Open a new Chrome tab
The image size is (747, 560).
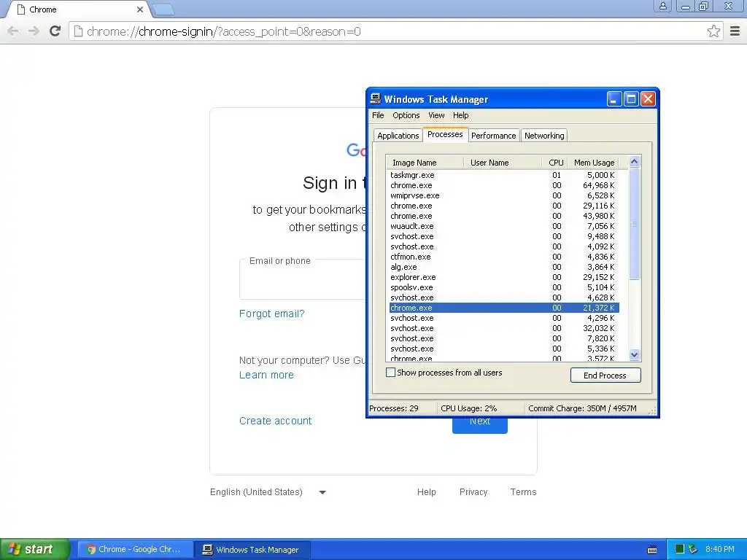[x=163, y=9]
